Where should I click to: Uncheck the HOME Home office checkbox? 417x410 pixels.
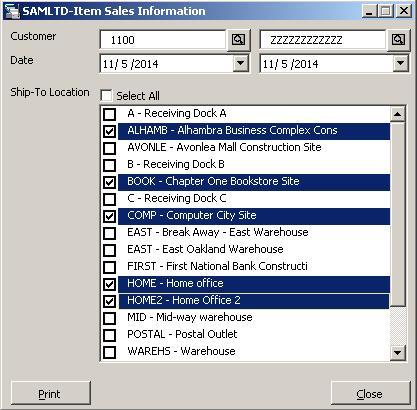(109, 284)
